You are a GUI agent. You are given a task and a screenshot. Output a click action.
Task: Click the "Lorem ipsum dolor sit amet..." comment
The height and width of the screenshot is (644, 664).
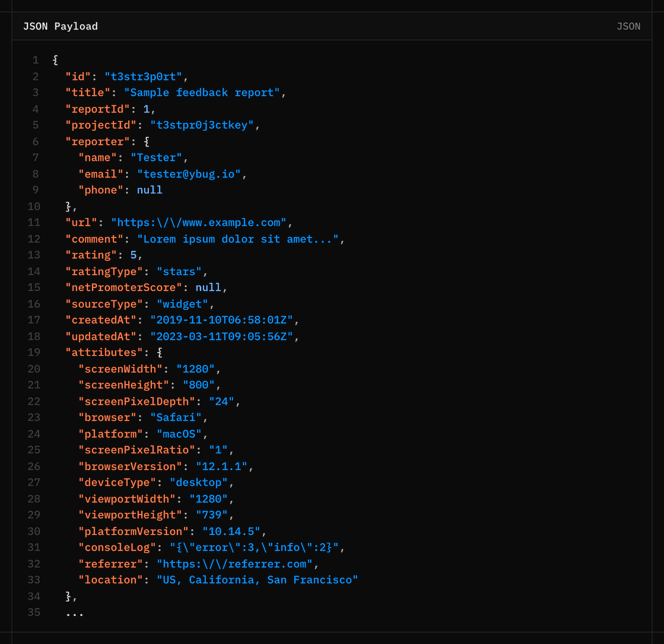238,239
